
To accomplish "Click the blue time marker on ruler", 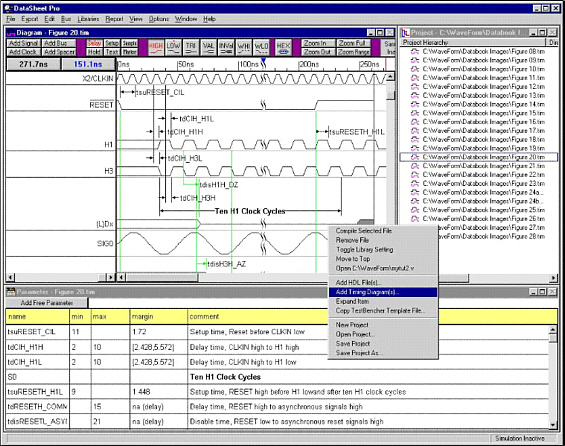I will tap(263, 61).
